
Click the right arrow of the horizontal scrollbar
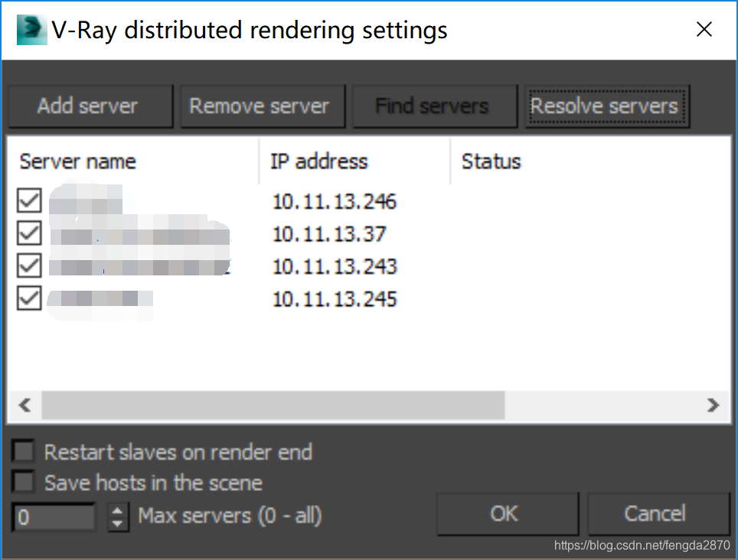click(x=713, y=405)
